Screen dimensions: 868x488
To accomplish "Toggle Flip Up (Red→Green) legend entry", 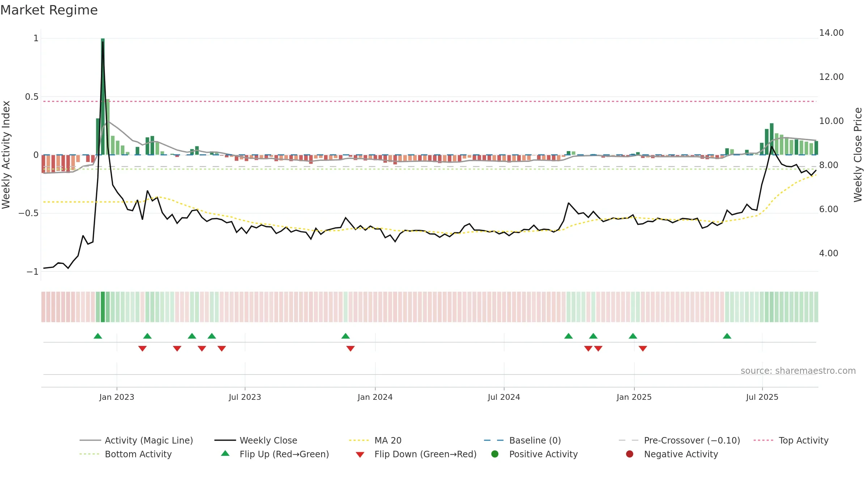I will [275, 454].
